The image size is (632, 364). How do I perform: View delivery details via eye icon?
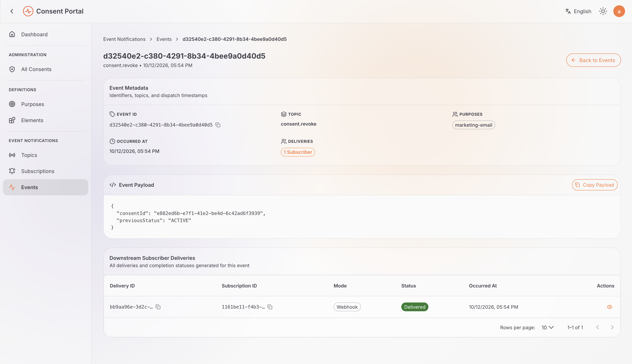(x=609, y=307)
